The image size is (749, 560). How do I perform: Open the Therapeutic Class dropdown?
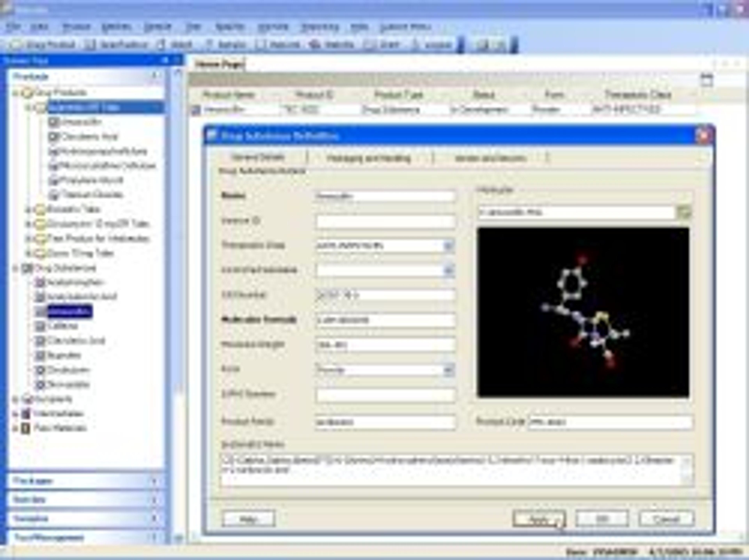point(449,246)
